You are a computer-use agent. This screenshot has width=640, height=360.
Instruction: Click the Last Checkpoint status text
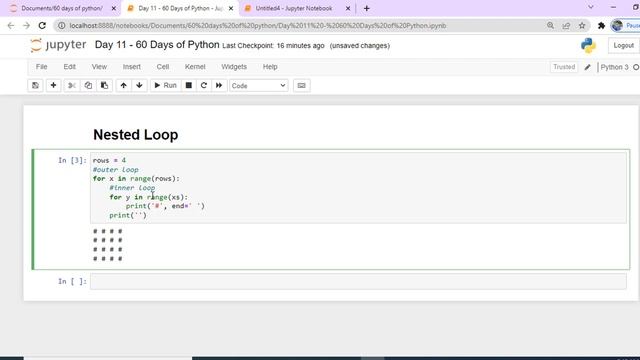pyautogui.click(x=273, y=46)
